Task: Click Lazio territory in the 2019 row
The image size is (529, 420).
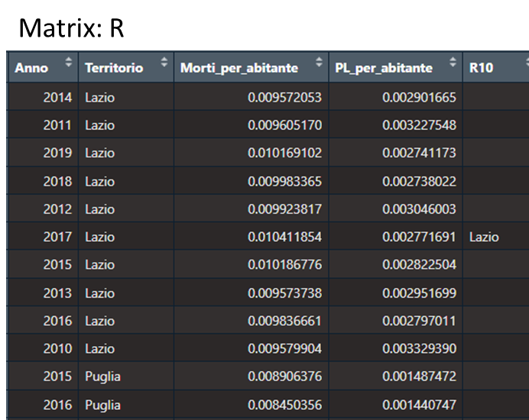Action: coord(100,153)
